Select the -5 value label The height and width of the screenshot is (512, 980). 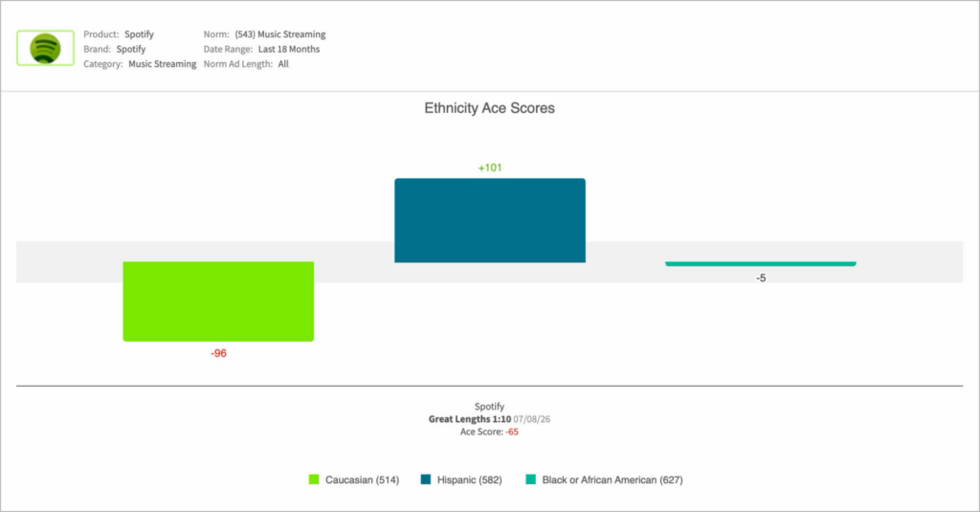click(x=761, y=278)
